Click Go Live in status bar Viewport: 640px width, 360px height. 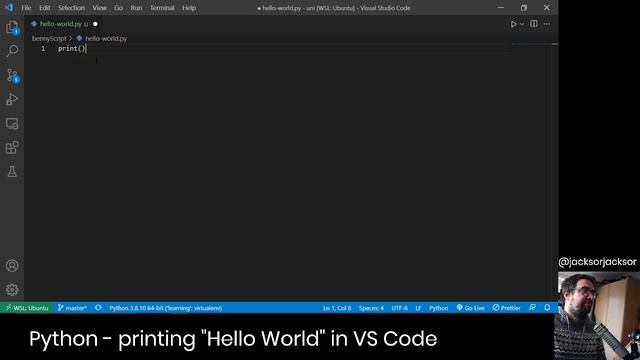coord(470,308)
